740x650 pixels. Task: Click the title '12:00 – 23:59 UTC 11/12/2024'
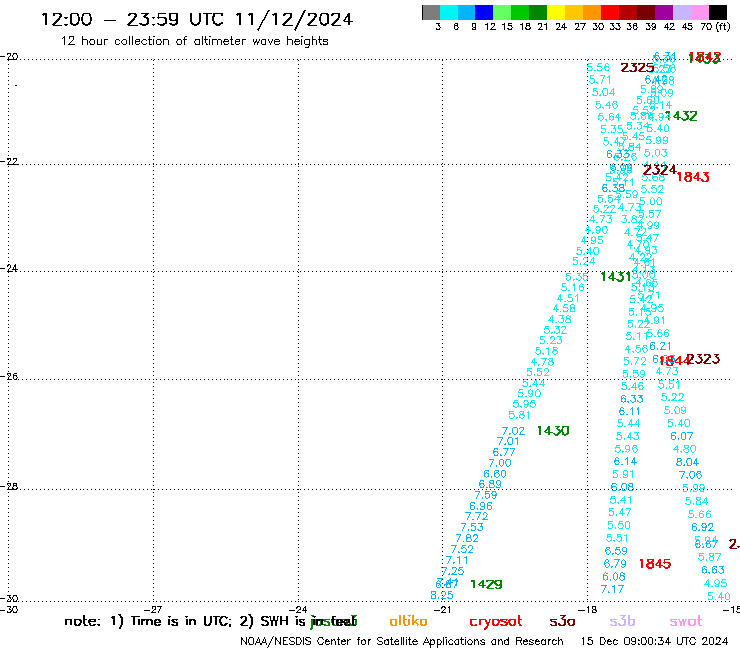coord(197,19)
